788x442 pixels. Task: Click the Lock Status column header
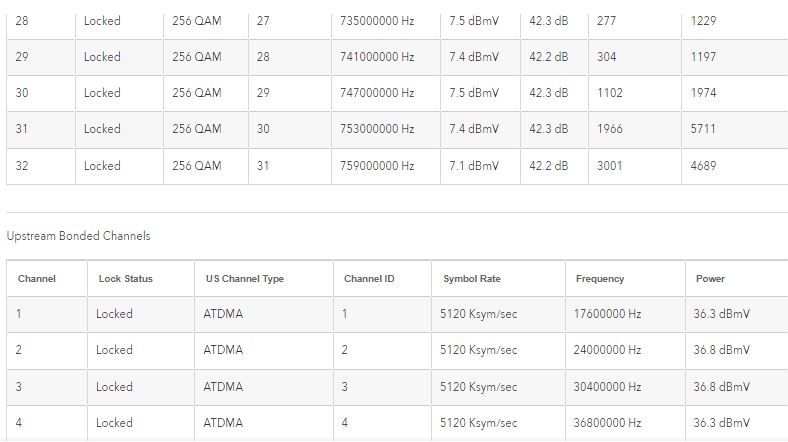coord(125,279)
